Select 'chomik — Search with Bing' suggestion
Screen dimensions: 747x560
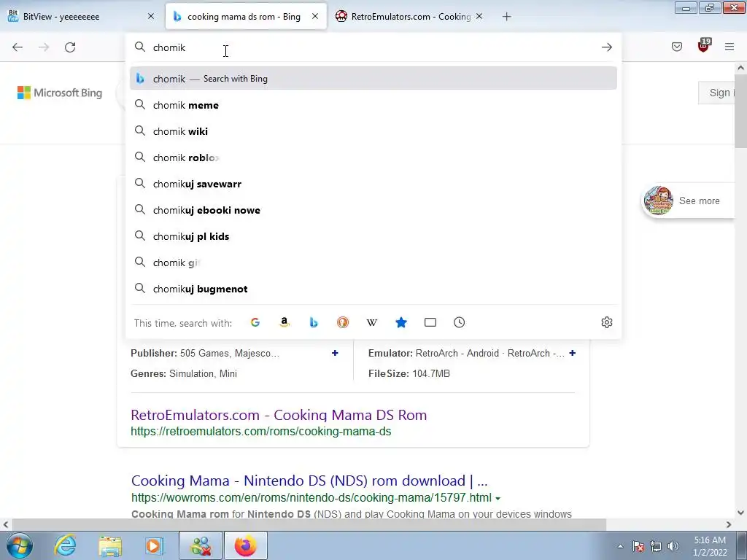373,79
